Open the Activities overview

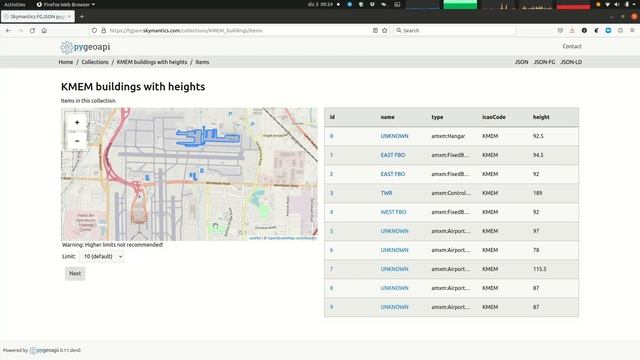[x=14, y=4]
